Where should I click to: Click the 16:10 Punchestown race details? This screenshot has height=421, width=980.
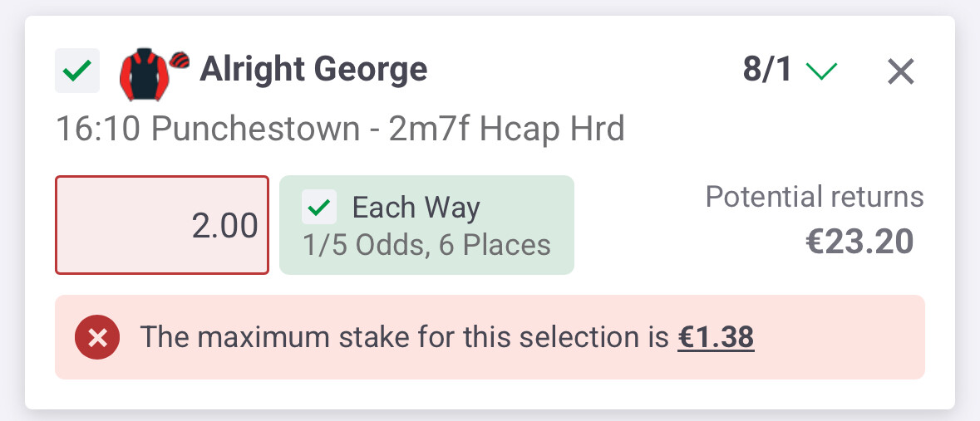(340, 129)
